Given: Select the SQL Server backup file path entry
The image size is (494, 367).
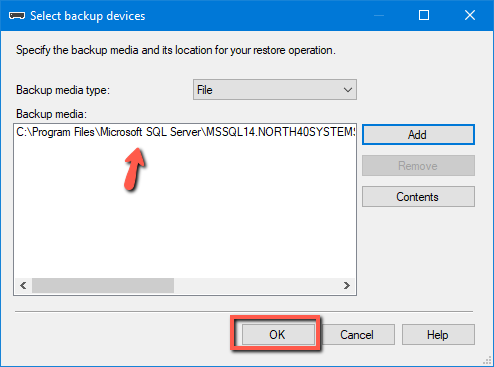Looking at the screenshot, I should [185, 132].
